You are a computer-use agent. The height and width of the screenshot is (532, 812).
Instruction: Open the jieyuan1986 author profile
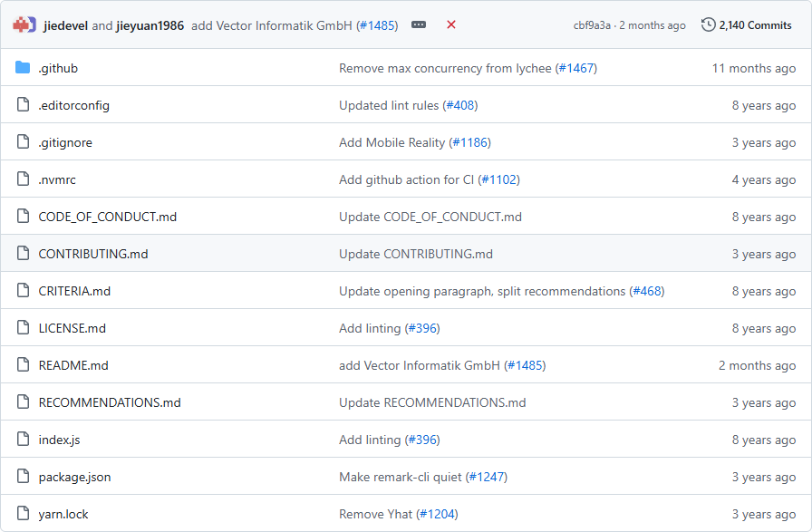(150, 25)
